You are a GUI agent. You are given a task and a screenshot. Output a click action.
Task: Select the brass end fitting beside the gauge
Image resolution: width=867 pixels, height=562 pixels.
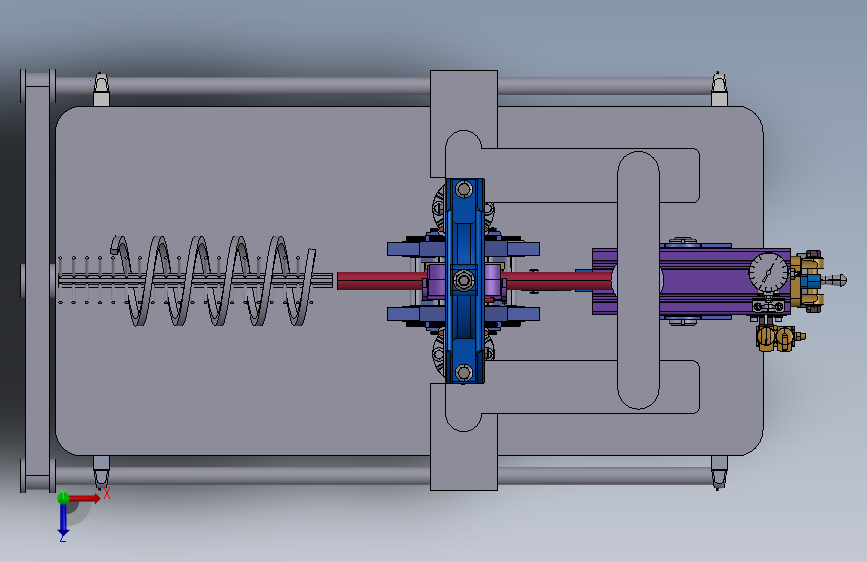807,281
